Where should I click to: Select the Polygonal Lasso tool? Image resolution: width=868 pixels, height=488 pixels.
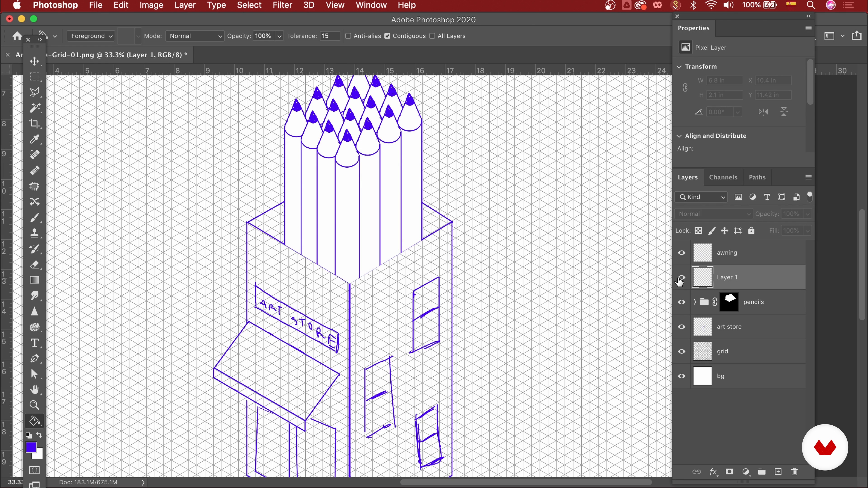(34, 92)
